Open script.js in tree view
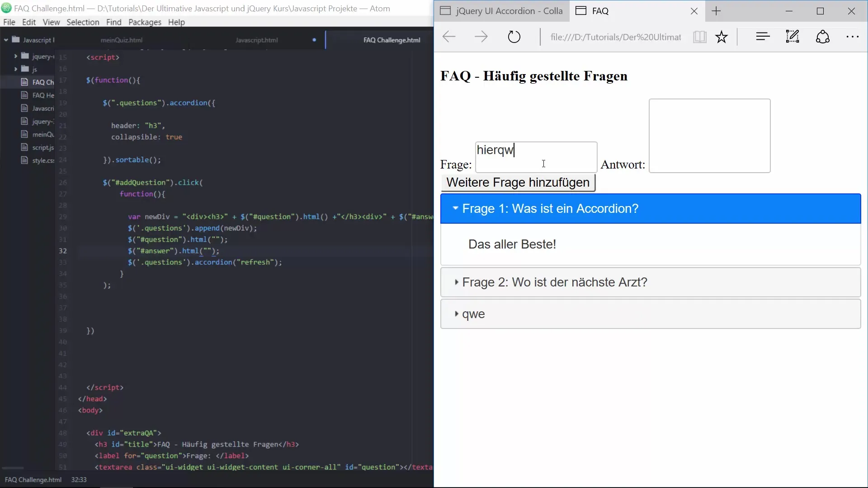 tap(38, 148)
